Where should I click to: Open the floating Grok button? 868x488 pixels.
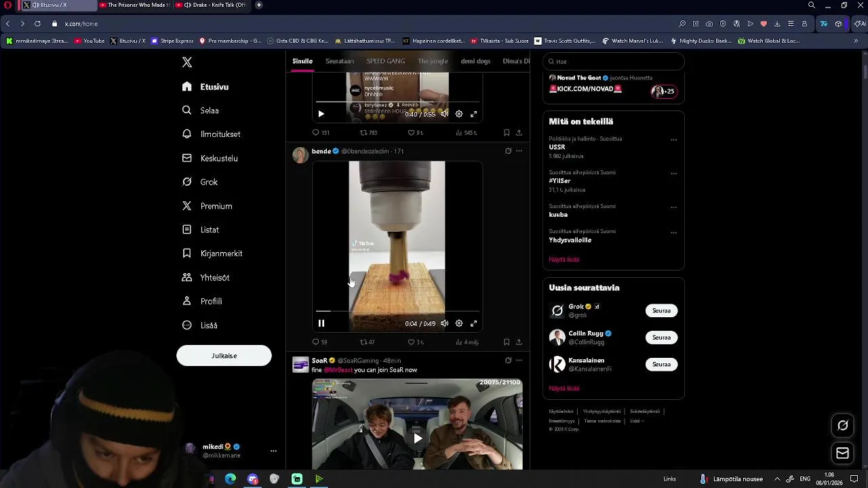point(843,426)
